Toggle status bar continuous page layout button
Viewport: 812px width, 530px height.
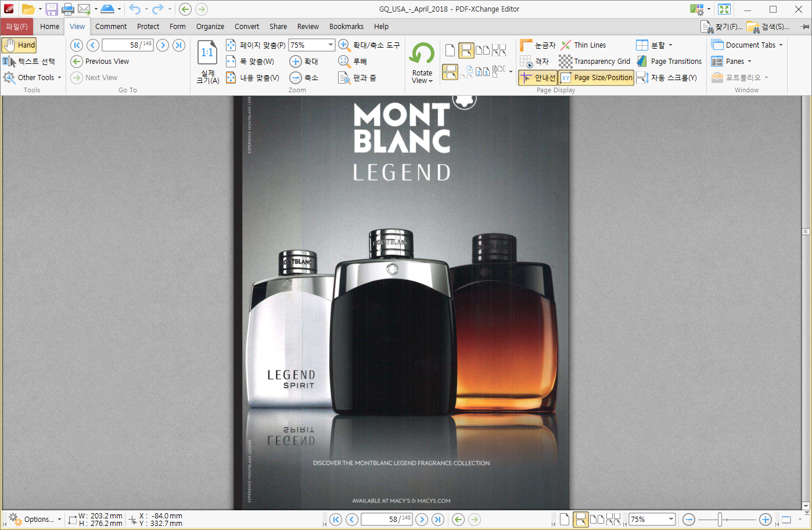click(x=580, y=520)
